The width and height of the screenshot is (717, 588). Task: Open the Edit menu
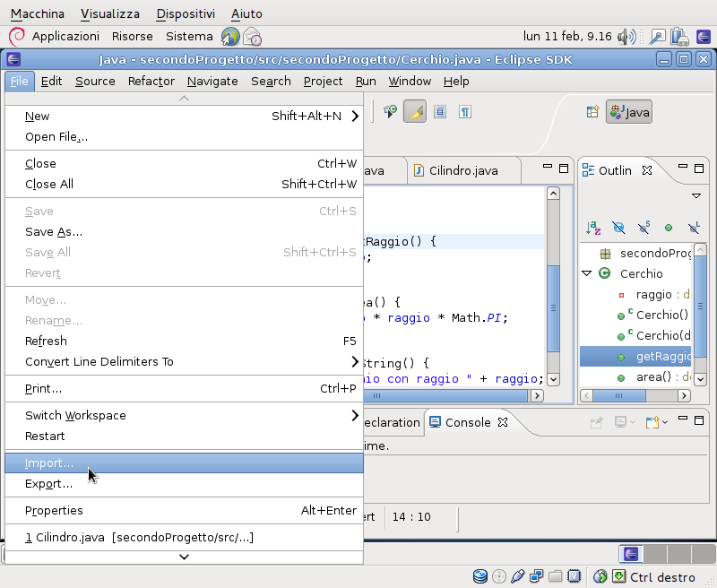[x=51, y=82]
